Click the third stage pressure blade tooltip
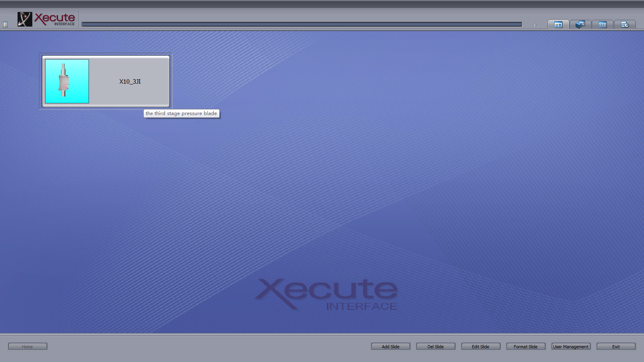The height and width of the screenshot is (362, 644). 181,113
